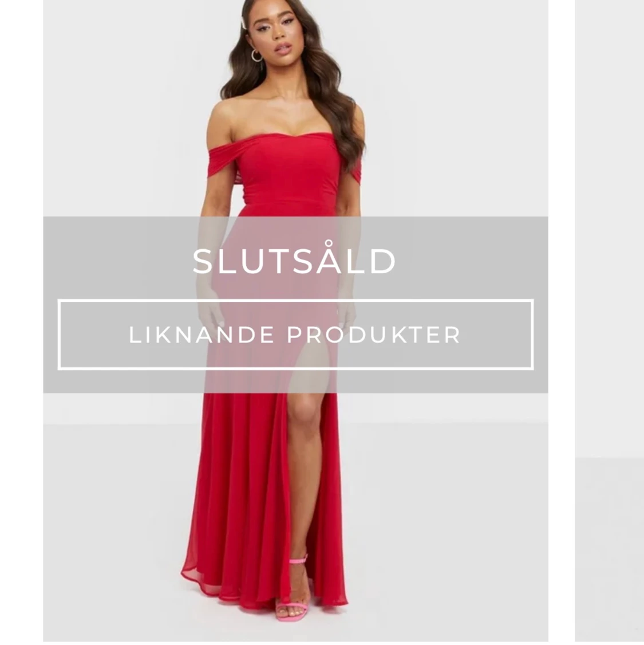
Task: Click the SLUTSÅLD sold-out label
Action: click(294, 261)
